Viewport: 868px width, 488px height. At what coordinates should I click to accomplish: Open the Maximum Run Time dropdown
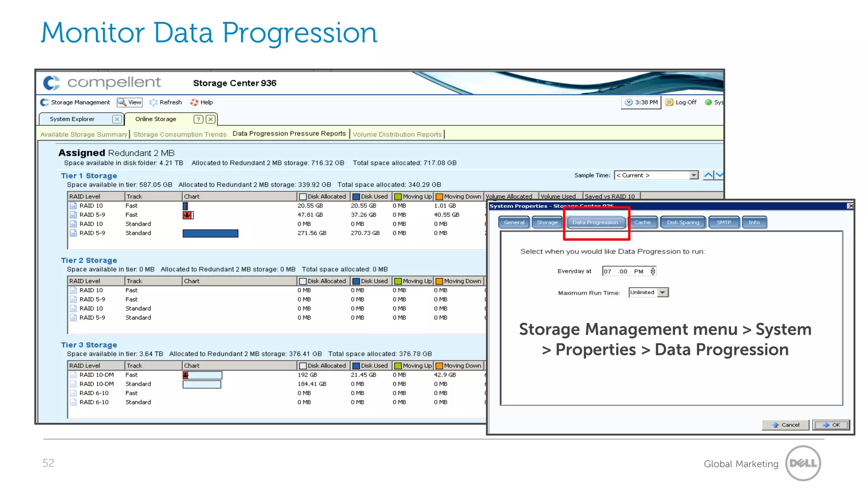648,293
